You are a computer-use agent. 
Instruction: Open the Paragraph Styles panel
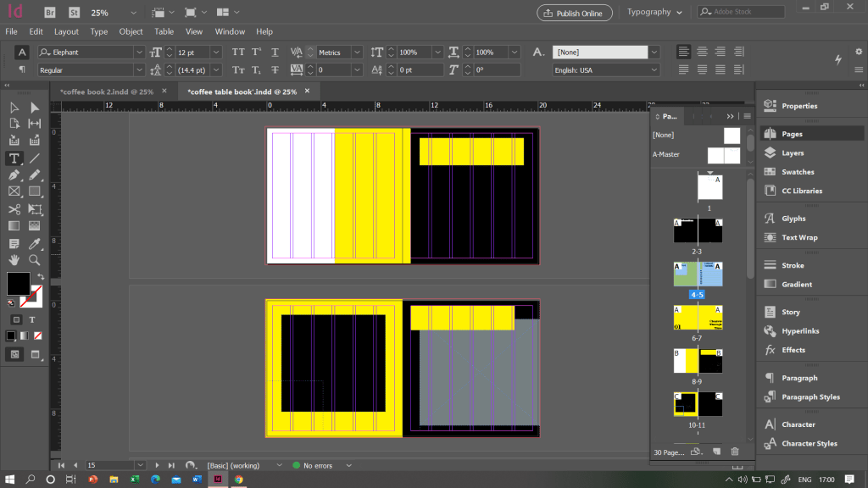810,396
